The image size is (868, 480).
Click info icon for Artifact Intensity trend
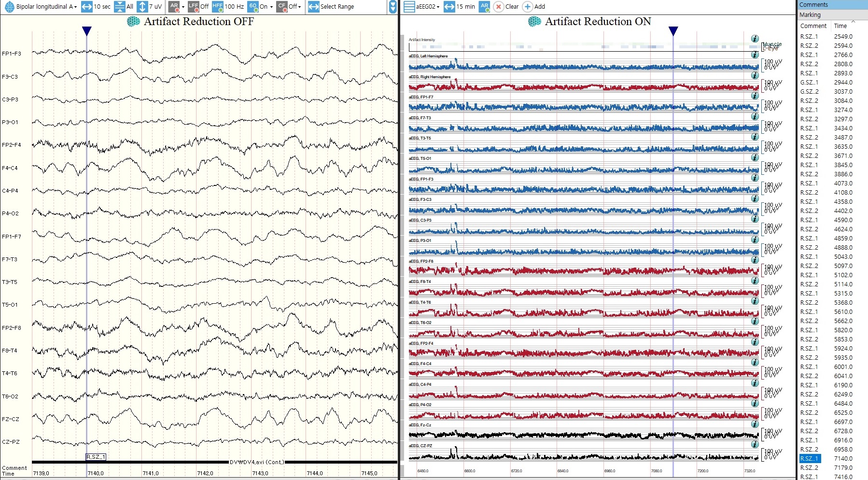[x=755, y=39]
